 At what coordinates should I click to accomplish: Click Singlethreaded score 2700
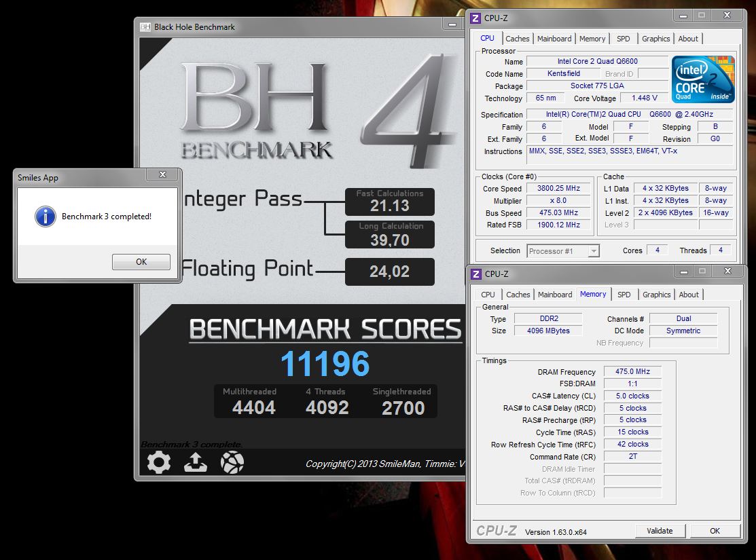click(x=403, y=408)
